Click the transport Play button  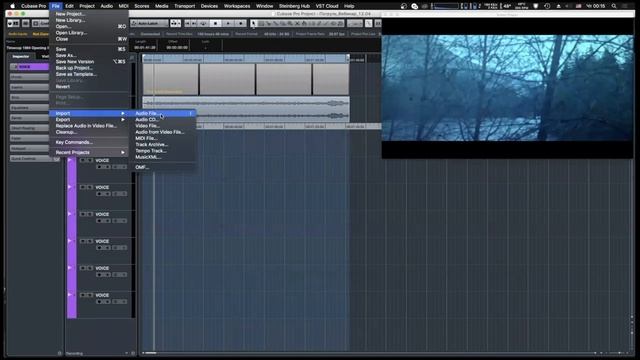pyautogui.click(x=228, y=23)
